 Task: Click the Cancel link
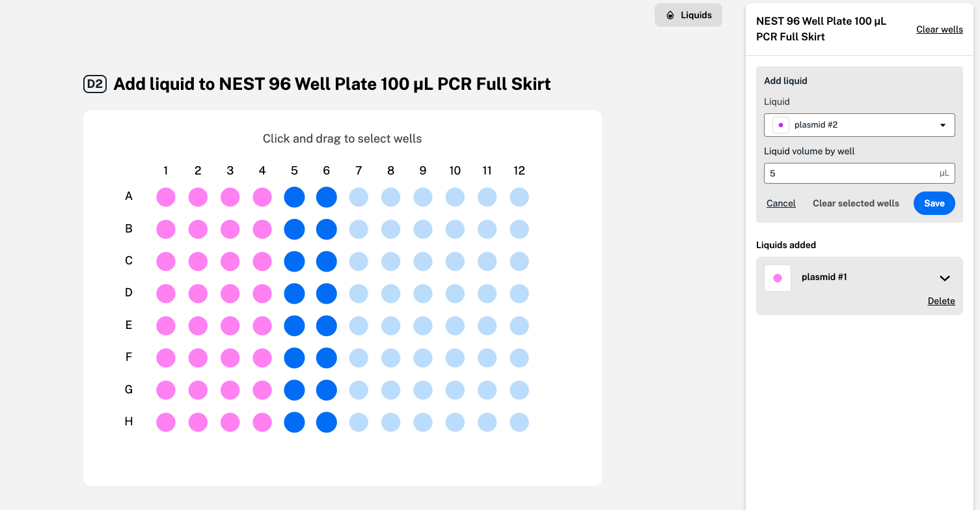(x=781, y=203)
